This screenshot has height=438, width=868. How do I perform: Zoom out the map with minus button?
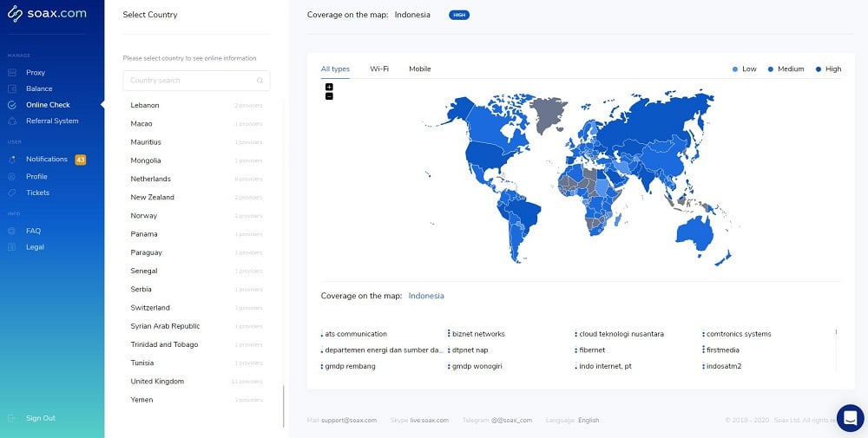click(x=329, y=96)
